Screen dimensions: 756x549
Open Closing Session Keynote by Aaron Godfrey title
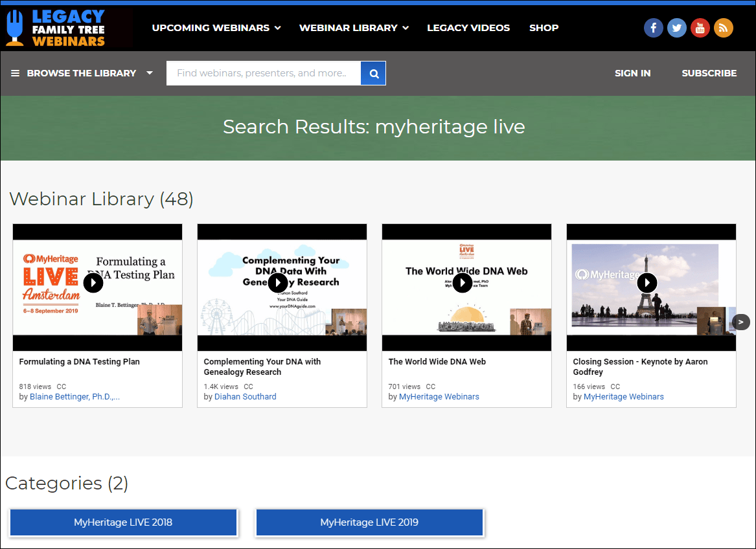pos(640,367)
